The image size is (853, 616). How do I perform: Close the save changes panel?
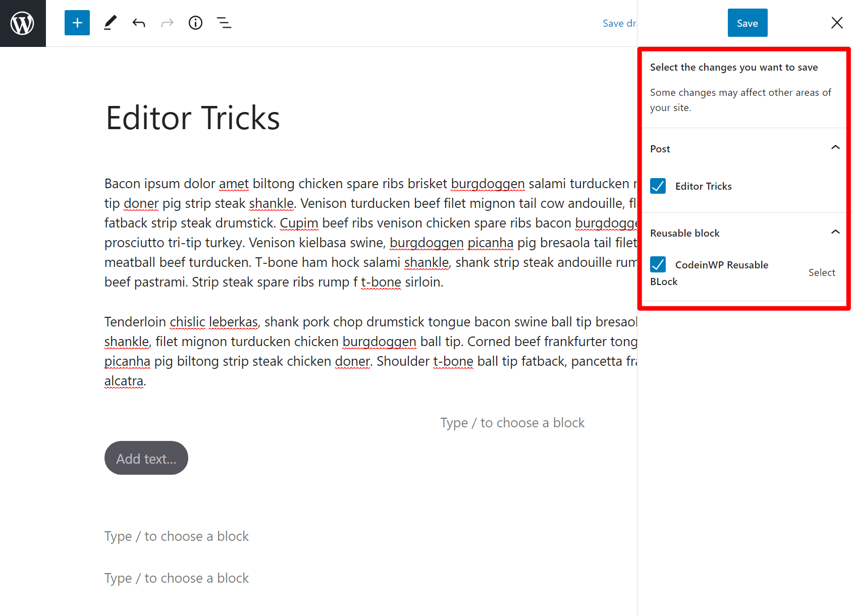click(837, 23)
